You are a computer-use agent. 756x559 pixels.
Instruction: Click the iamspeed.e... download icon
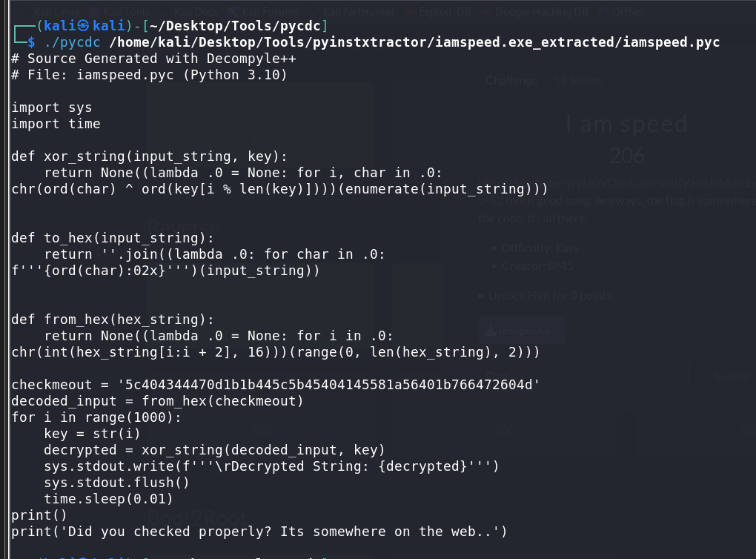(x=491, y=331)
